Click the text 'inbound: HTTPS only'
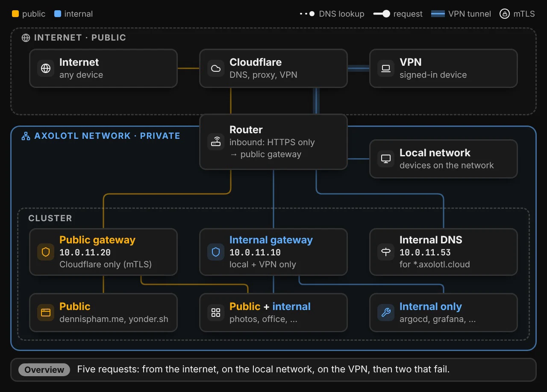The height and width of the screenshot is (392, 547). [x=272, y=142]
